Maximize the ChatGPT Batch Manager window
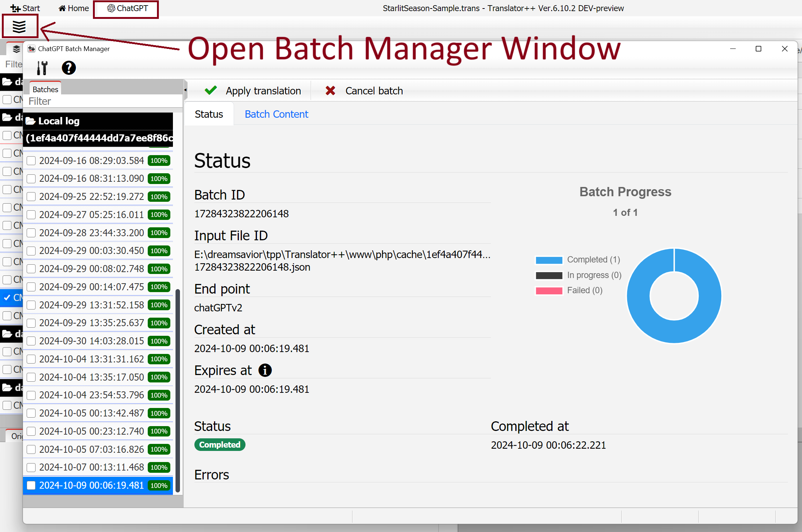The height and width of the screenshot is (532, 802). coord(758,48)
